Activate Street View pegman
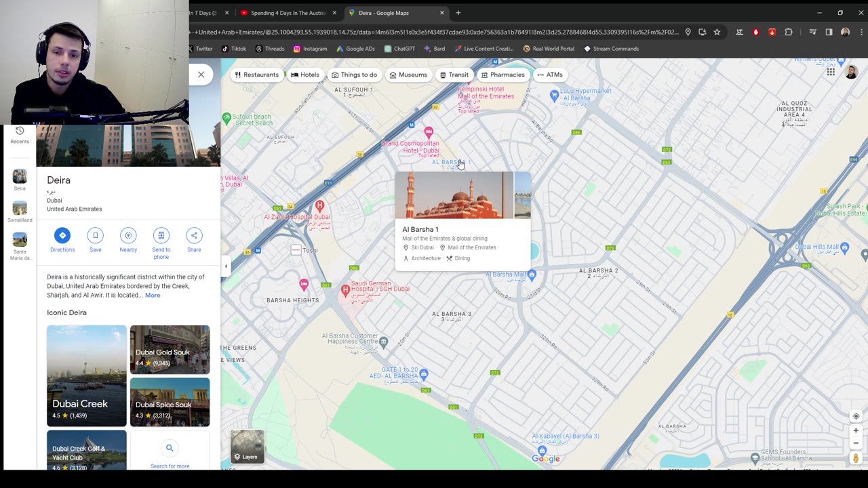The width and height of the screenshot is (868, 488). point(856,458)
